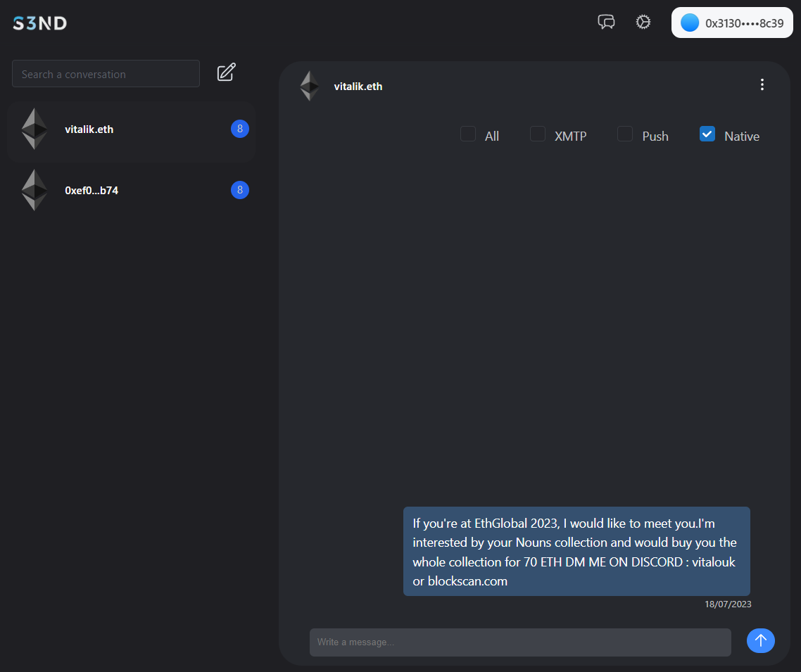Click the search a conversation field
Viewport: 801px width, 672px height.
pyautogui.click(x=105, y=73)
